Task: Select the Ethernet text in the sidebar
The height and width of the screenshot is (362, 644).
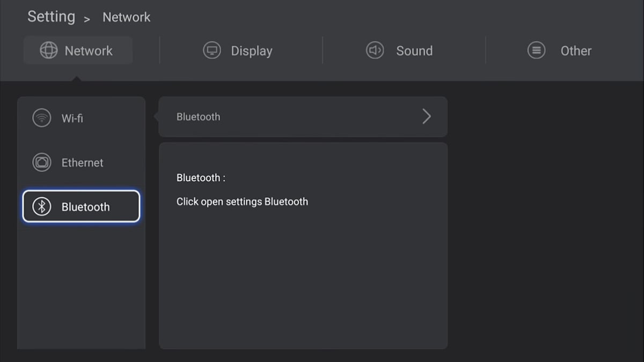Action: [x=83, y=162]
